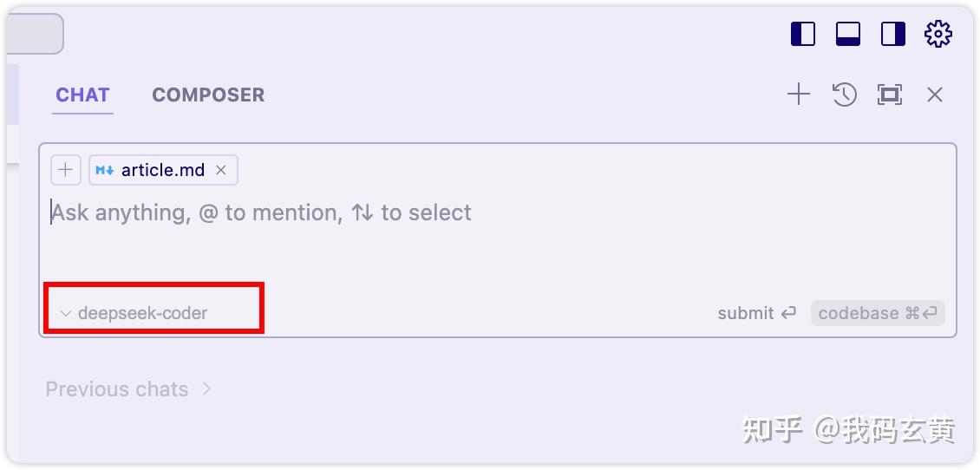Add context with the small plus button
Screen dimensions: 980x470
point(66,170)
